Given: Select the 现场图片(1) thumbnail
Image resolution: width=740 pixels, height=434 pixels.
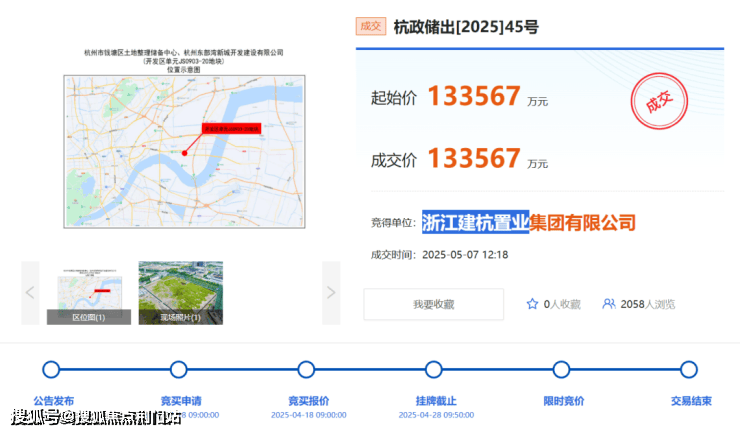Looking at the screenshot, I should [x=180, y=292].
